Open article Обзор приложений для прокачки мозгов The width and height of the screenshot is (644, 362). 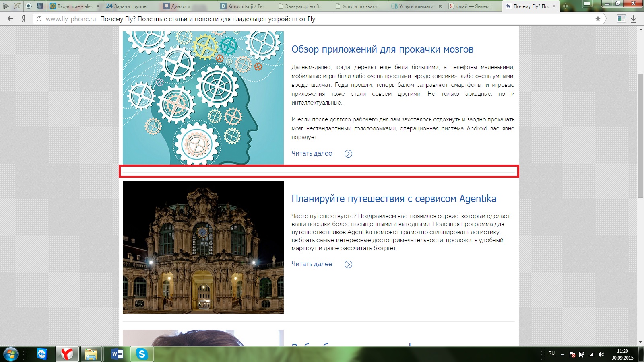tap(382, 49)
